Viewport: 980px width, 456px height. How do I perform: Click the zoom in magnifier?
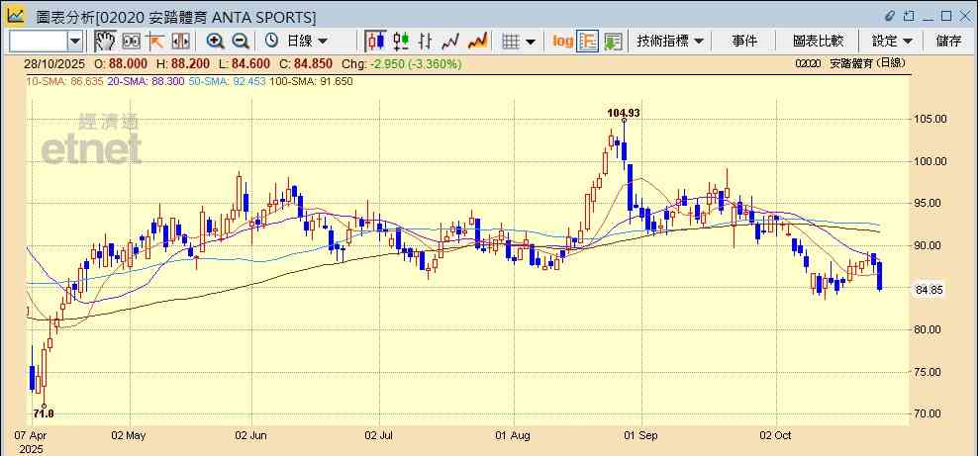pyautogui.click(x=215, y=41)
